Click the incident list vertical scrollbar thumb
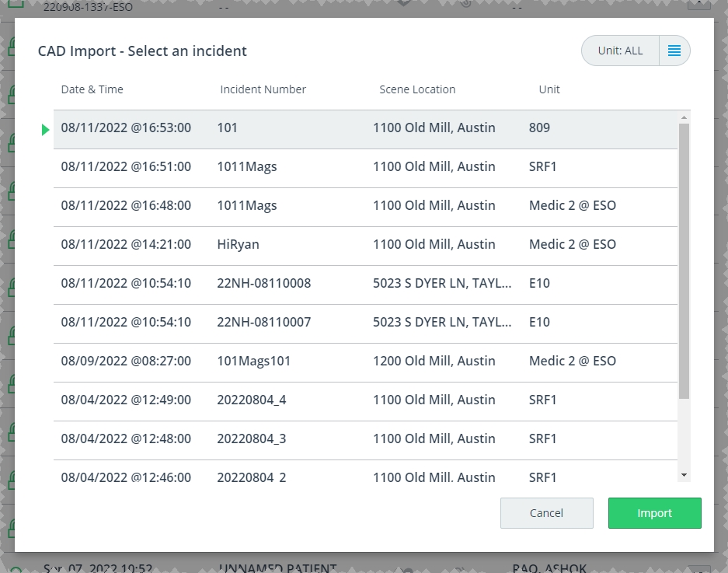This screenshot has height=573, width=728. [x=684, y=260]
